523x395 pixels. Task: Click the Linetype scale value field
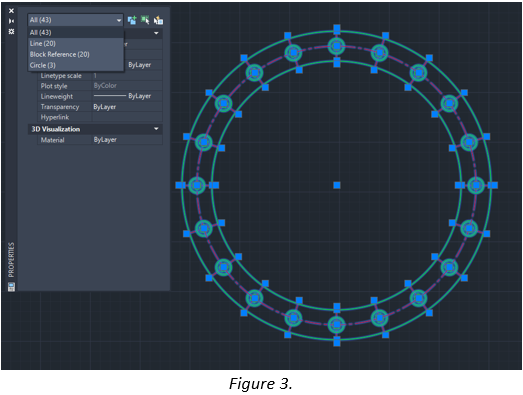pos(127,76)
